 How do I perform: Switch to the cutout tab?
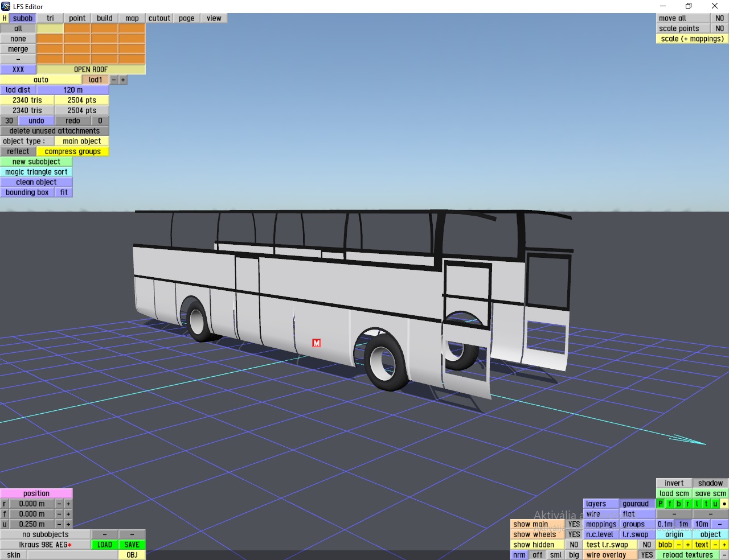point(159,18)
